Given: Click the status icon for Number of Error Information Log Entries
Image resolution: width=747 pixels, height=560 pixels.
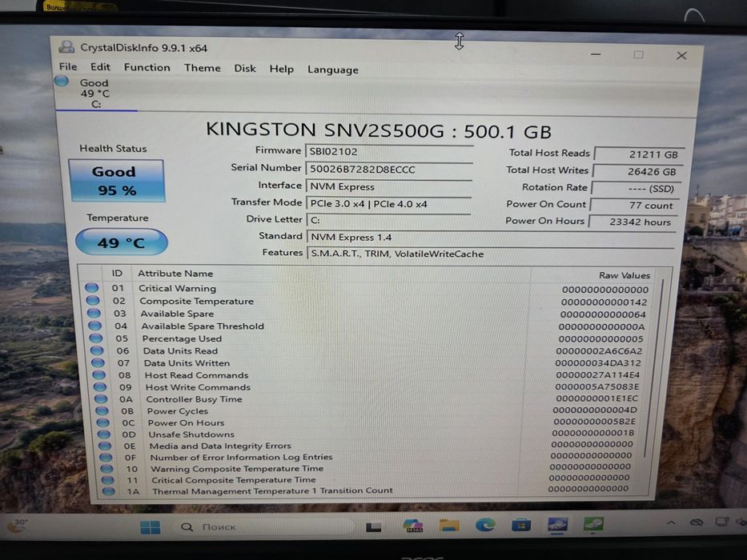Looking at the screenshot, I should [106, 457].
